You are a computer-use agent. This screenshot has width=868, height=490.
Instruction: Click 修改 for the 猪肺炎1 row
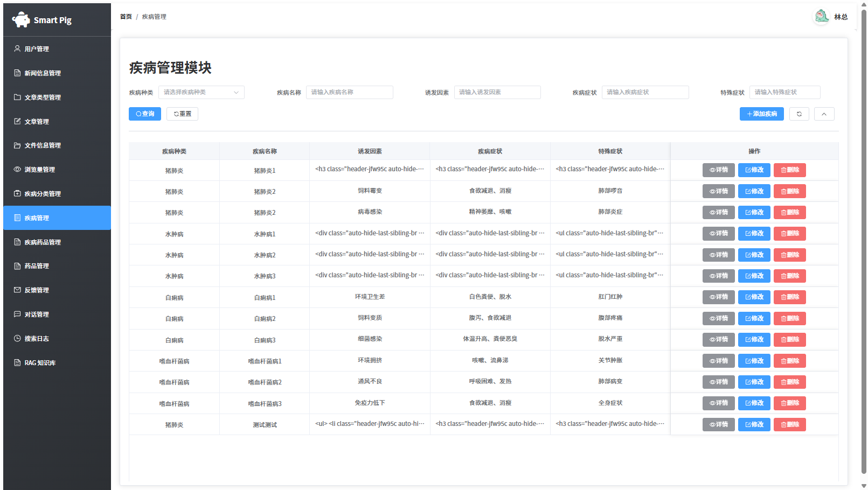[754, 170]
